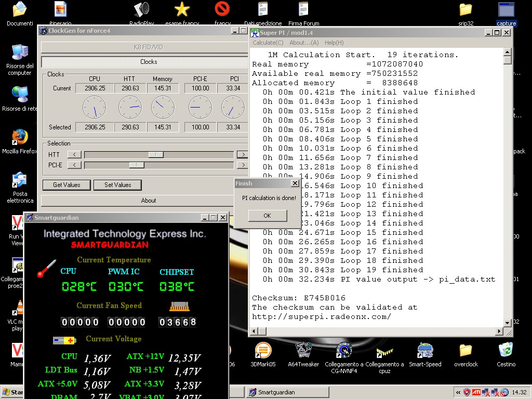Open the Start menu button

[12, 392]
